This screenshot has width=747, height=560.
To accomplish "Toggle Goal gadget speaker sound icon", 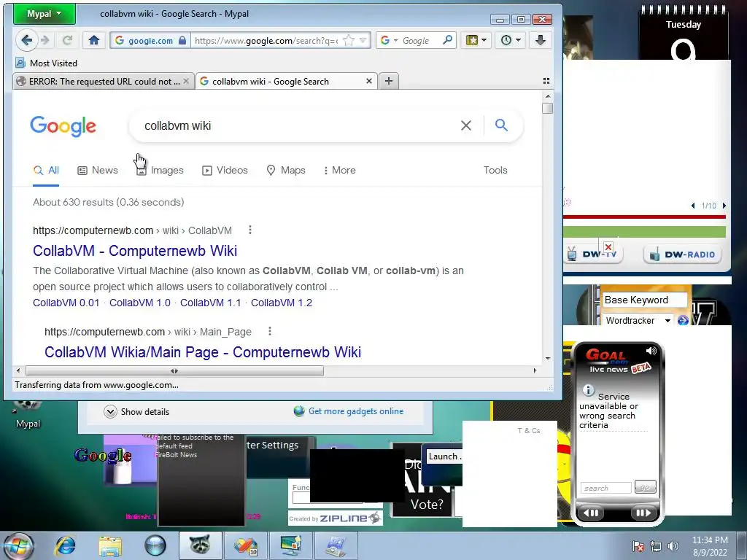I will click(x=651, y=351).
